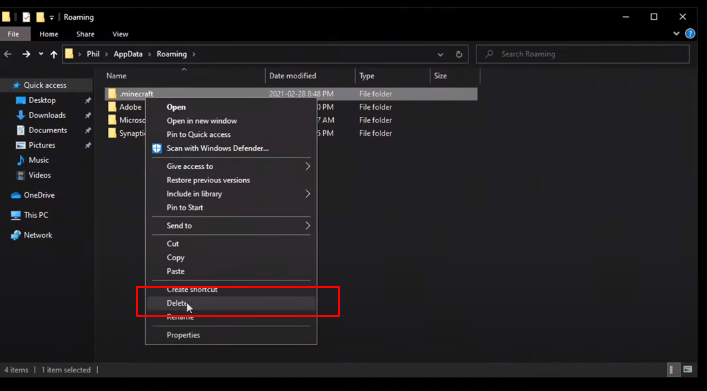Image resolution: width=707 pixels, height=391 pixels.
Task: Select the Synaptics folder row
Action: pos(126,133)
